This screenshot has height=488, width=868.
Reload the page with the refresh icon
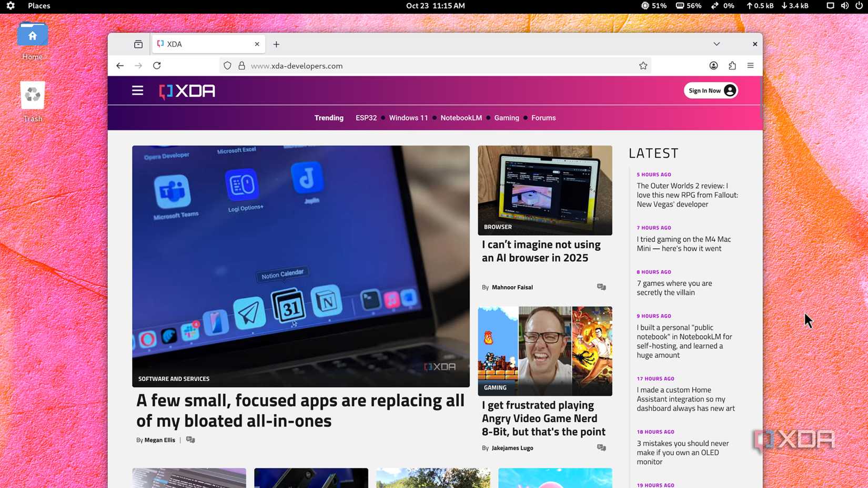(157, 66)
